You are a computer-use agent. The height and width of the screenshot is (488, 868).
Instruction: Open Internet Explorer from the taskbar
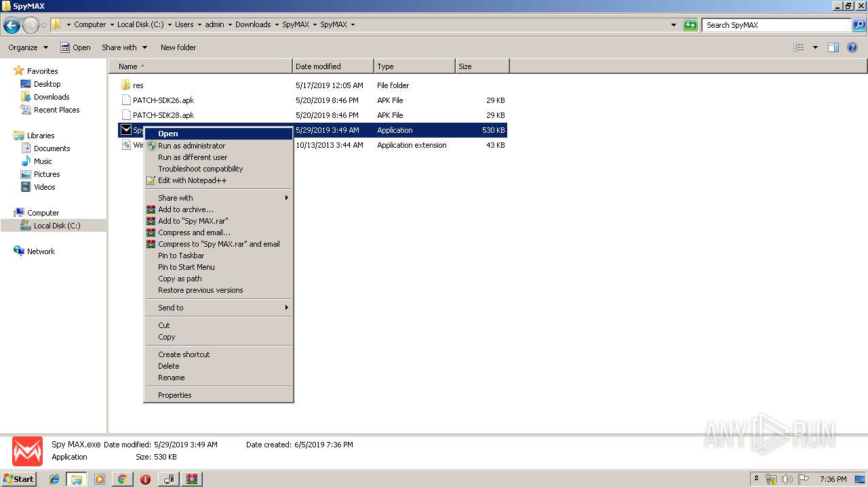[x=54, y=479]
